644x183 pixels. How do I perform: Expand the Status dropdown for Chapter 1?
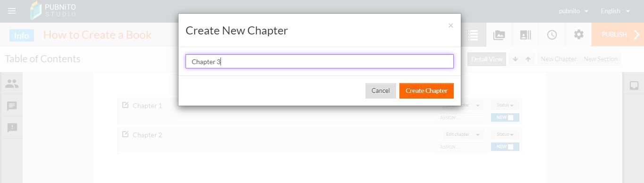point(505,106)
